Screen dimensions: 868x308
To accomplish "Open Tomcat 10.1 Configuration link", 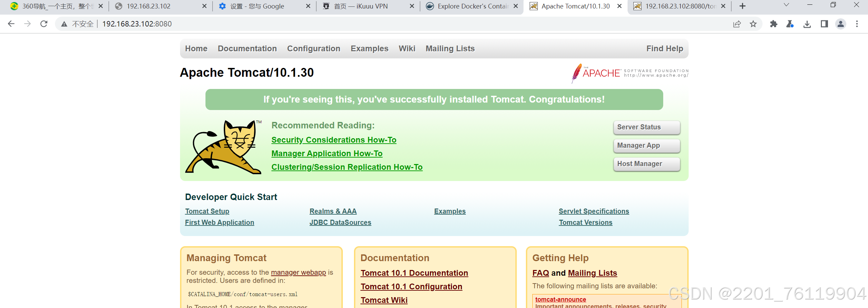I will coord(411,287).
